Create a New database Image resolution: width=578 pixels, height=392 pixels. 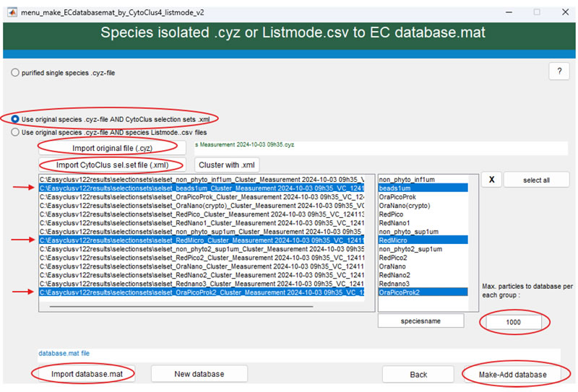pyautogui.click(x=199, y=374)
